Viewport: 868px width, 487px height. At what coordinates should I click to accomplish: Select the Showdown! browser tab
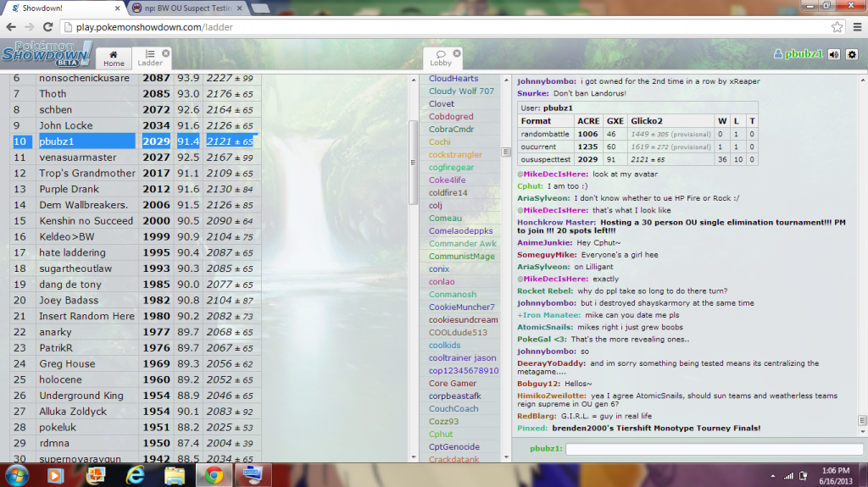[62, 8]
